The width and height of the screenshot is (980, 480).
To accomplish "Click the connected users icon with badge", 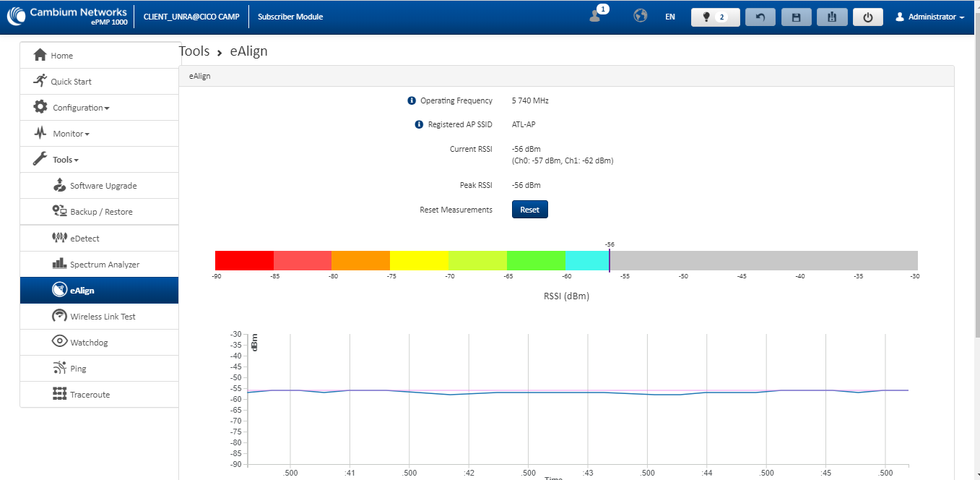I will pos(596,16).
